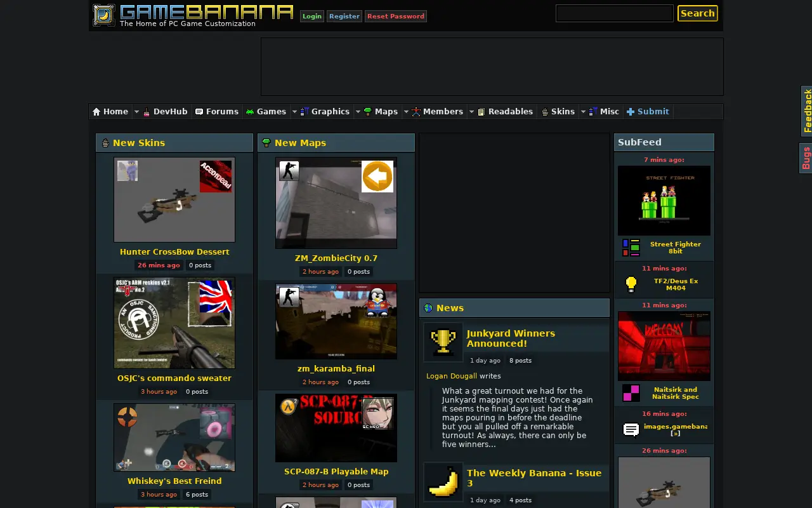
Task: Open the dropdown arrow after Graphics
Action: pos(358,112)
